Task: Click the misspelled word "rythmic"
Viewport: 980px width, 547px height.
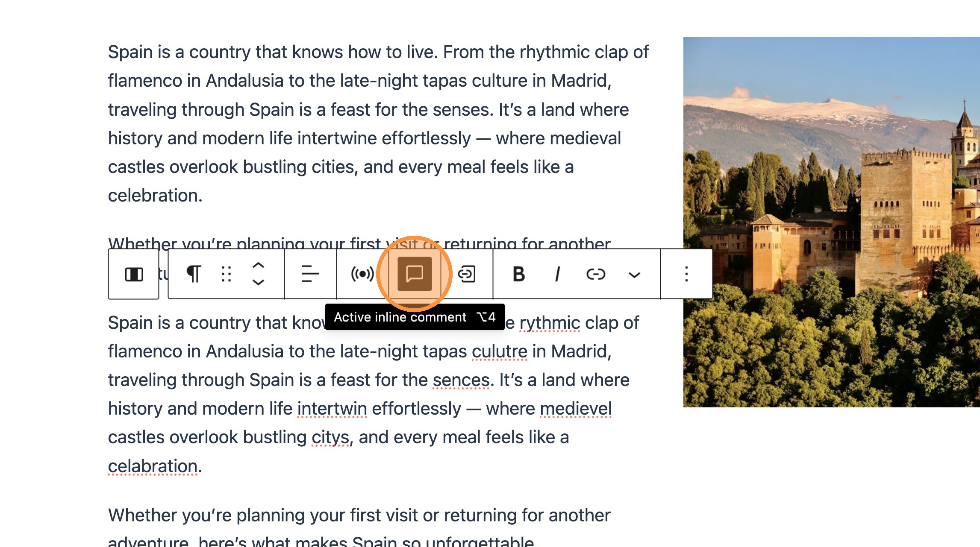Action: click(549, 323)
